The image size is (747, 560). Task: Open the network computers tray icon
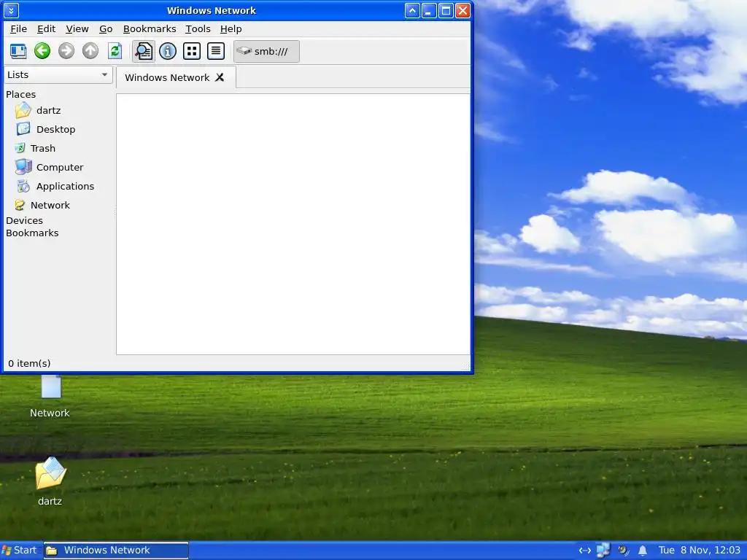point(603,551)
